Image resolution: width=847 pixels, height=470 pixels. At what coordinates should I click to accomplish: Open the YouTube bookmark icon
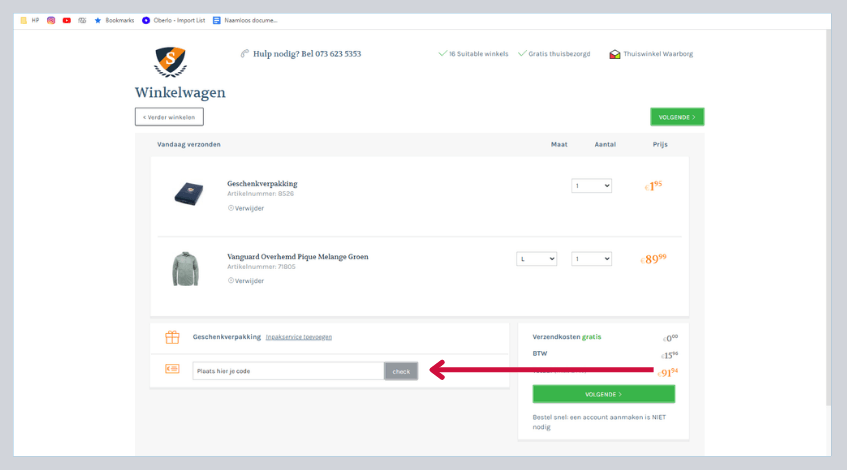[66, 20]
